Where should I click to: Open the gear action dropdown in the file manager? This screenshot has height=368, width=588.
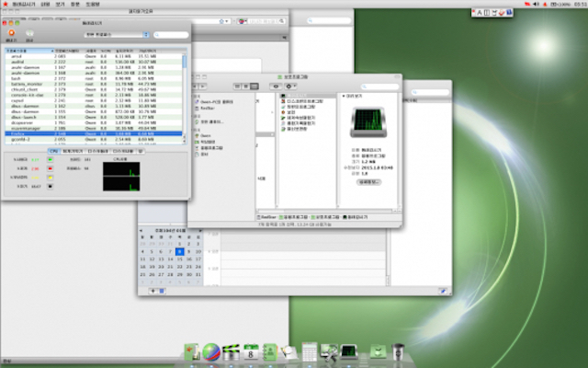tap(291, 85)
